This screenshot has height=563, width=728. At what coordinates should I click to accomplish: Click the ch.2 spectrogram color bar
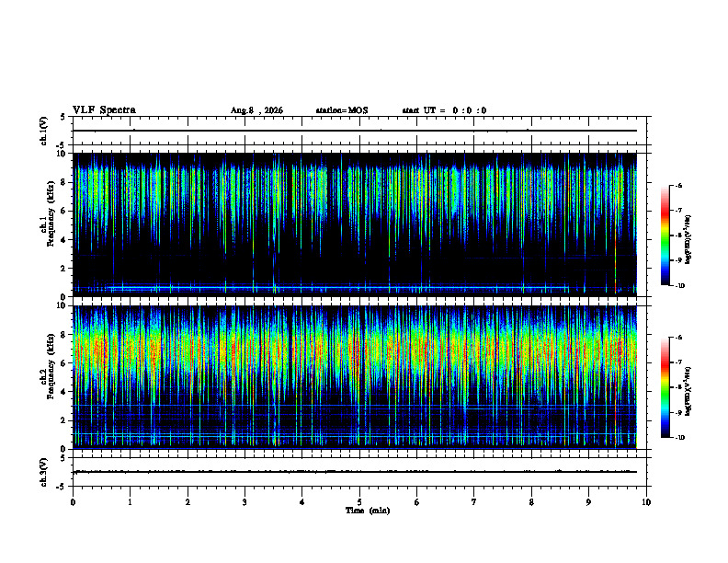click(665, 387)
